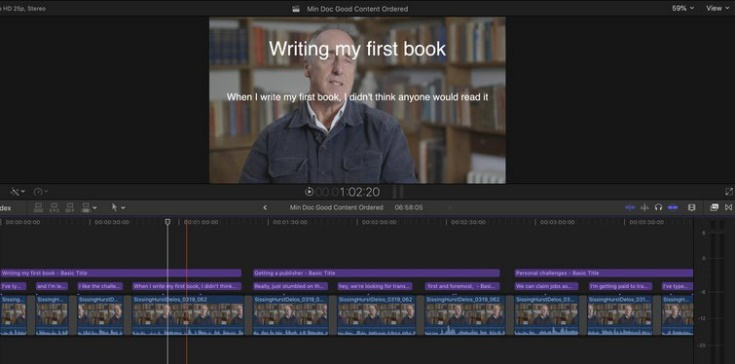Open the 59% zoom level menu
The width and height of the screenshot is (735, 364).
pyautogui.click(x=682, y=8)
